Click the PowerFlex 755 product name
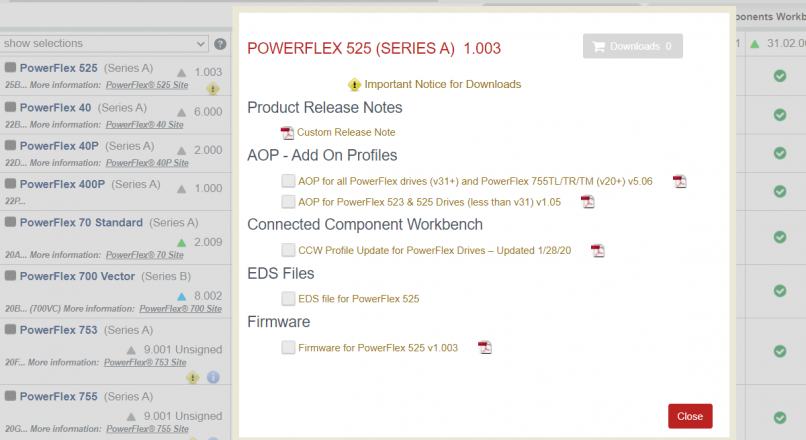 [x=59, y=397]
